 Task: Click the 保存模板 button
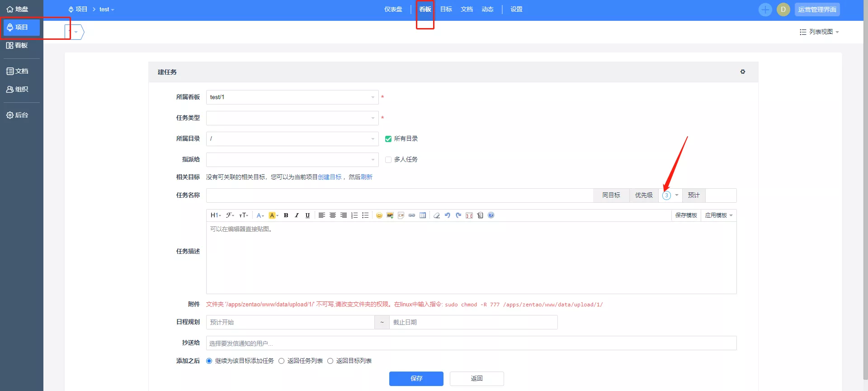click(686, 215)
